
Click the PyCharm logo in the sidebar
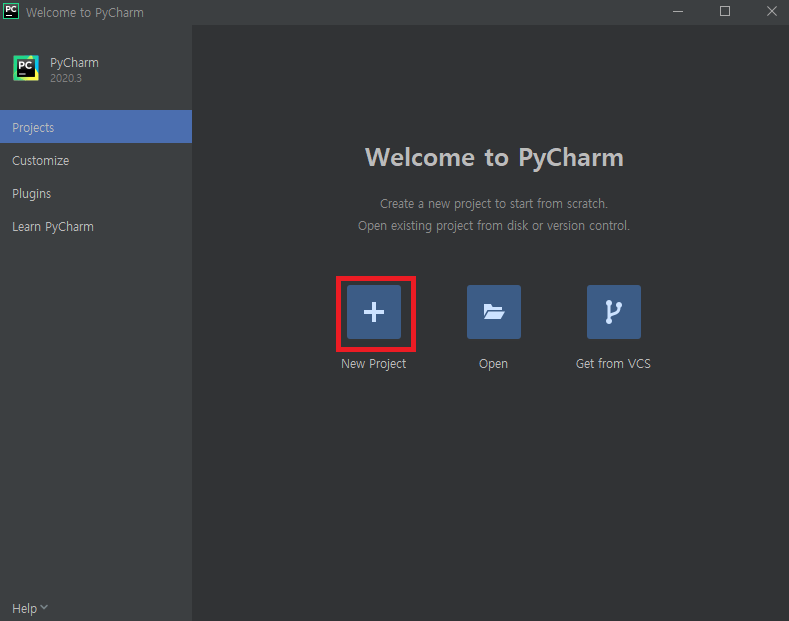click(x=26, y=68)
